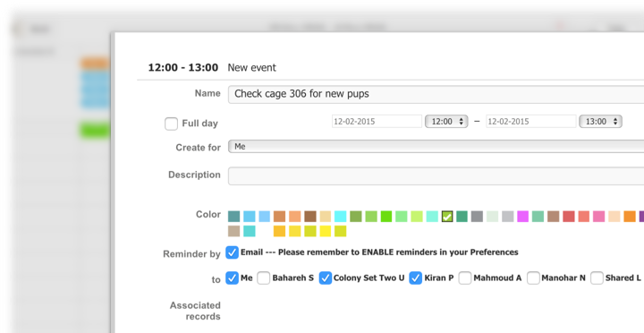Click the end date field 12-02-2015
The image size is (644, 333).
[531, 121]
